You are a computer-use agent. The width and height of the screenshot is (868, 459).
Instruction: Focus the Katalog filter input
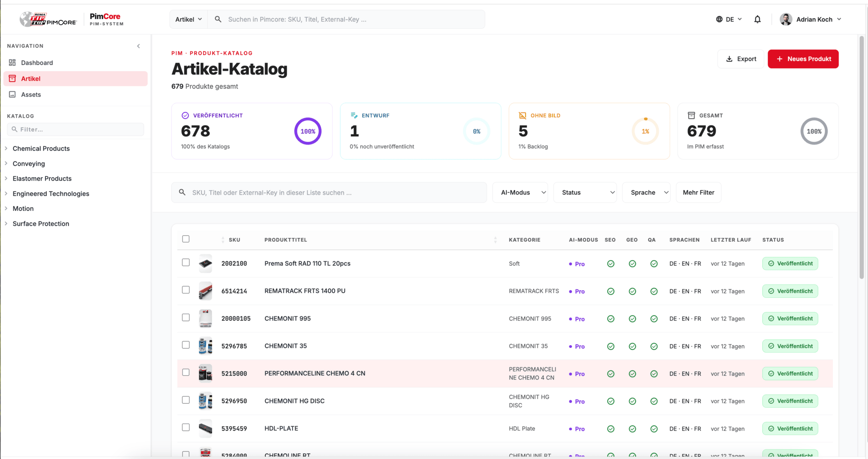tap(76, 129)
